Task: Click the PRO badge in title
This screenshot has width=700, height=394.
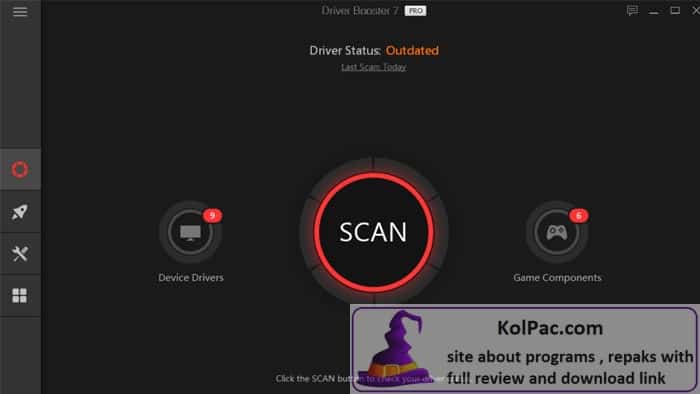Action: [415, 11]
